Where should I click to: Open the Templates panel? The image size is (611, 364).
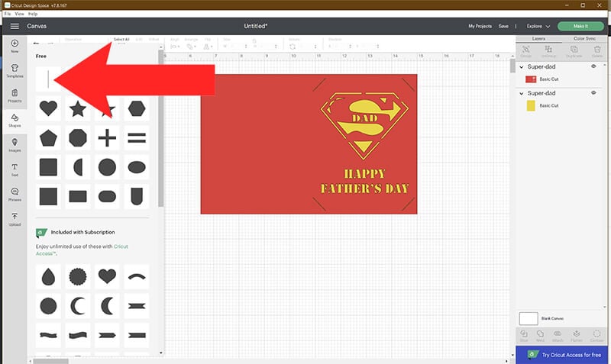tap(15, 71)
